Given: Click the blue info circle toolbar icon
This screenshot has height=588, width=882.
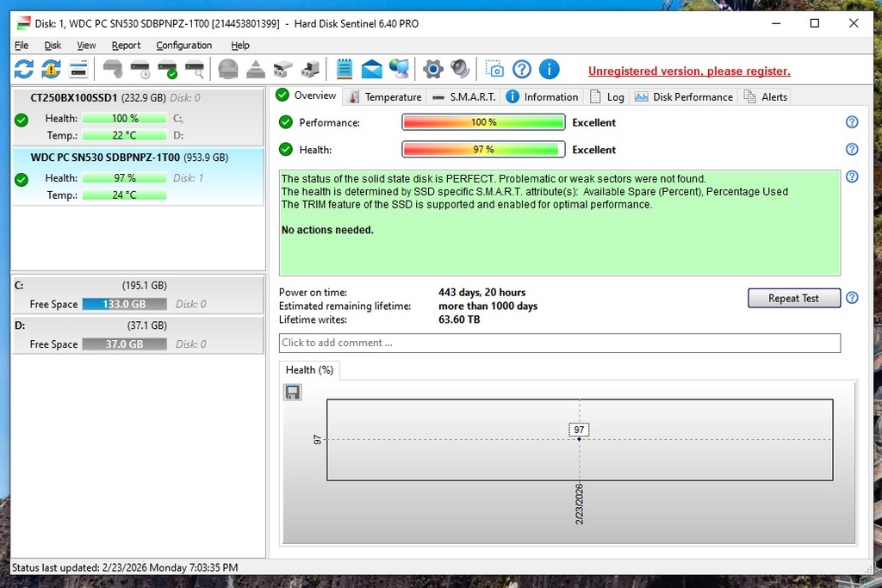Looking at the screenshot, I should pos(550,69).
